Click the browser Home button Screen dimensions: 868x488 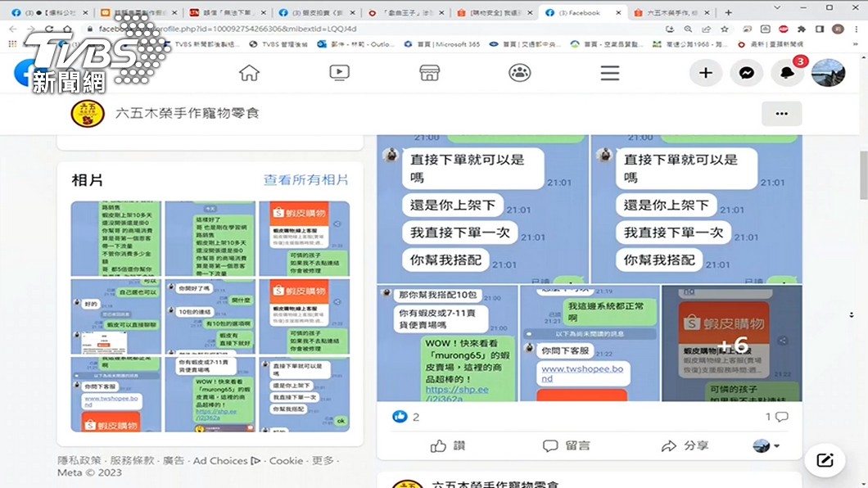(67, 29)
